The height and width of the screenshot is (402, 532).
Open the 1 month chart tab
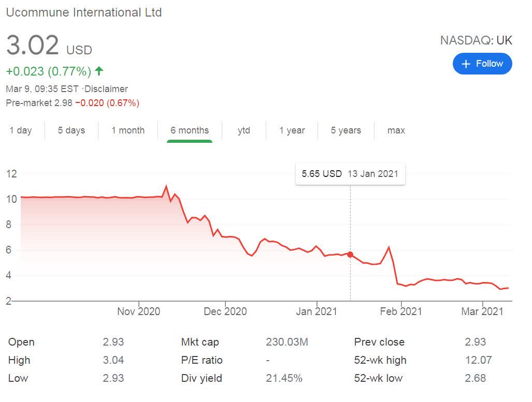[128, 130]
